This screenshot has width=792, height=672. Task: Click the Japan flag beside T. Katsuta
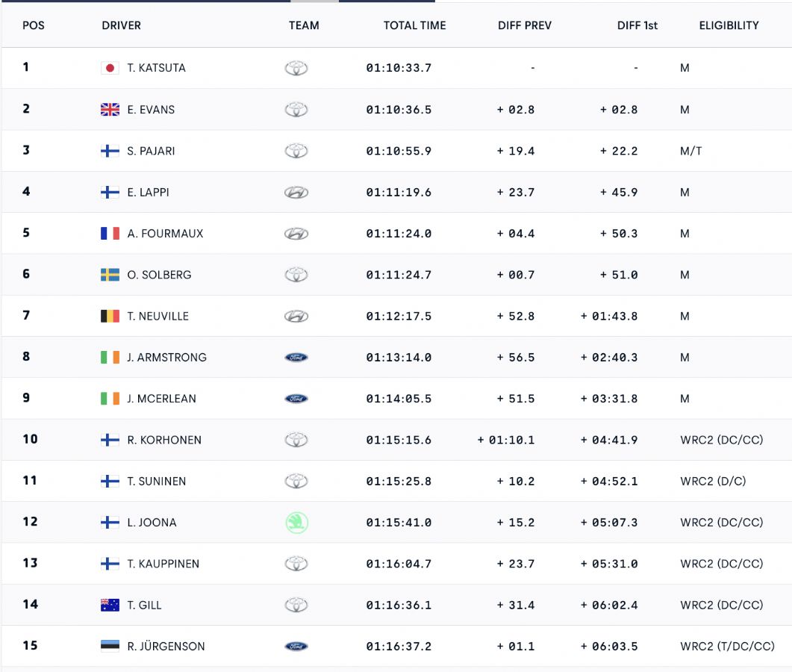110,68
